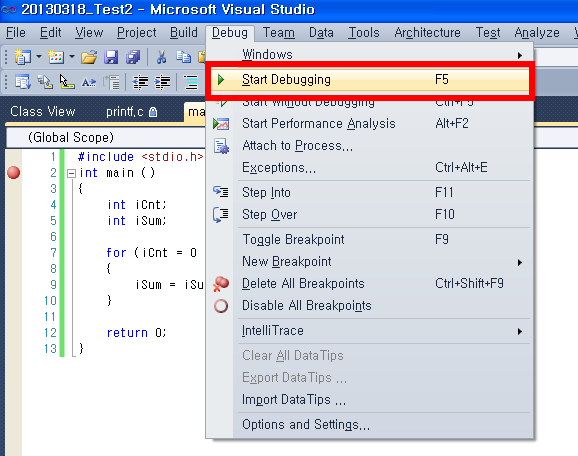Click the Performance Analysis chart icon
Image resolution: width=578 pixels, height=456 pixels.
[221, 123]
